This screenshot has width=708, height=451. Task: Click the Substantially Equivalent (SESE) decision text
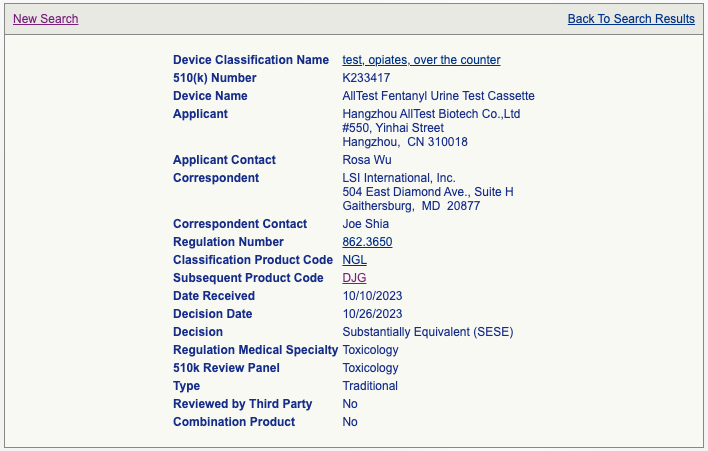click(428, 332)
